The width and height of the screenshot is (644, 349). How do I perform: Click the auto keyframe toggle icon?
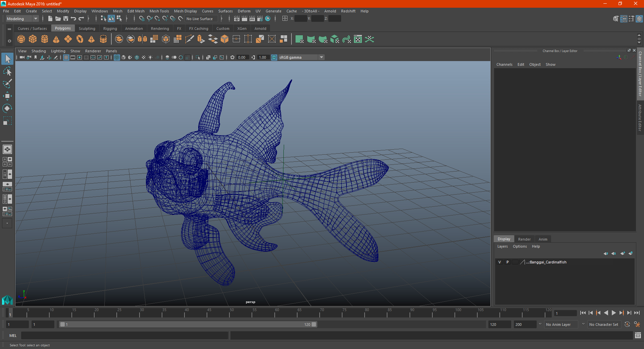627,325
